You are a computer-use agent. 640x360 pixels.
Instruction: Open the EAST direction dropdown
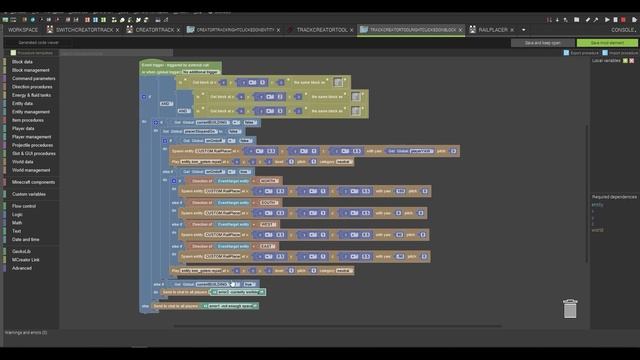pyautogui.click(x=267, y=246)
